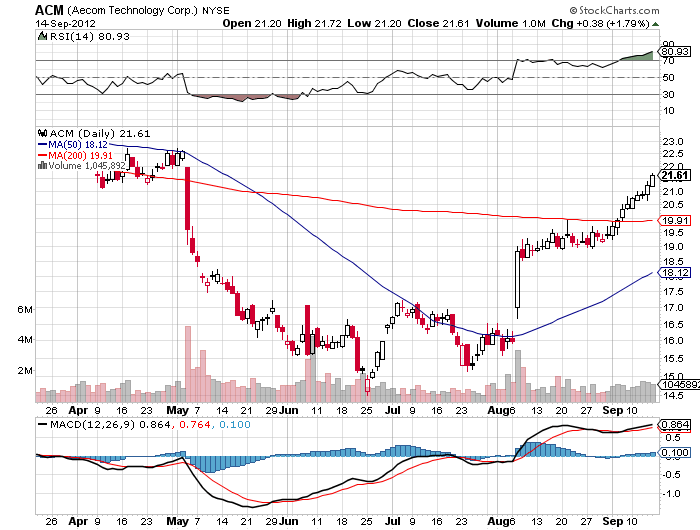Click the NYSE exchange label
700x530 pixels.
216,11
